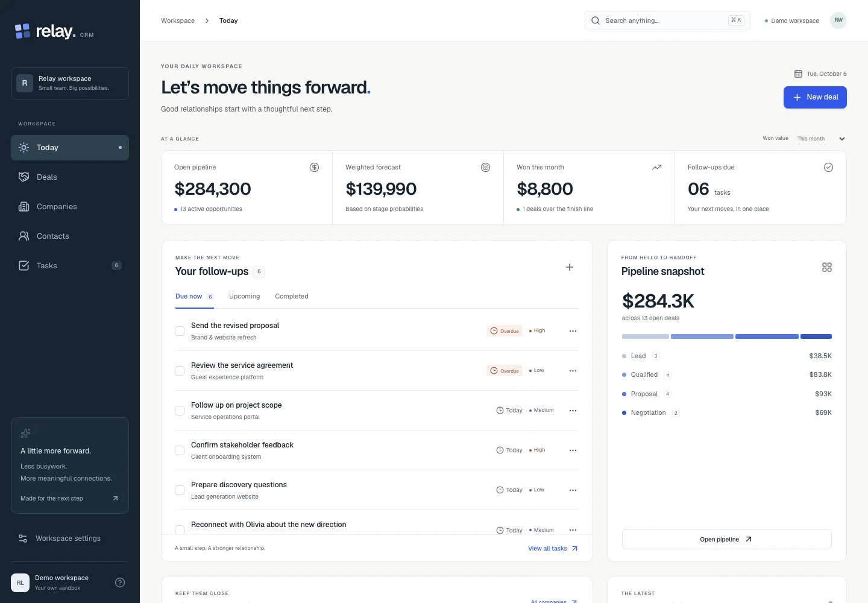Open the Reconnect with Olivia task title
868x603 pixels.
tap(269, 525)
